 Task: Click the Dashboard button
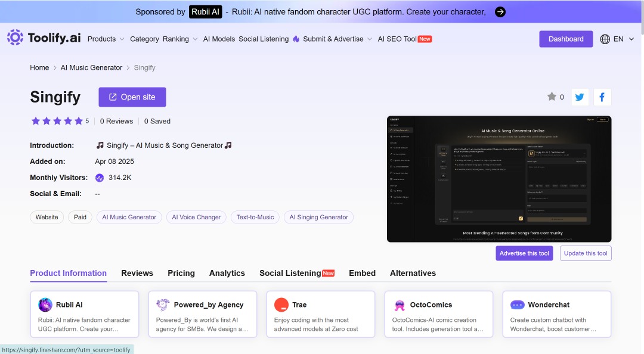pyautogui.click(x=566, y=39)
